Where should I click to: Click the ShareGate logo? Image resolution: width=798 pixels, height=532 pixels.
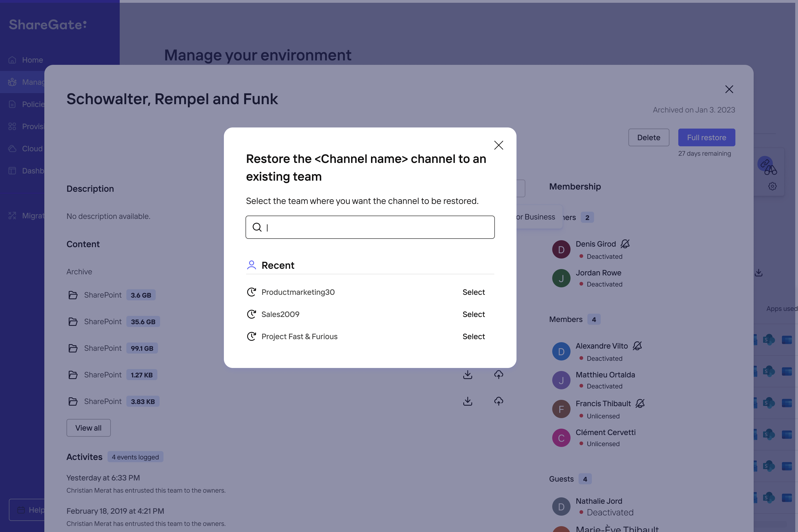click(47, 24)
